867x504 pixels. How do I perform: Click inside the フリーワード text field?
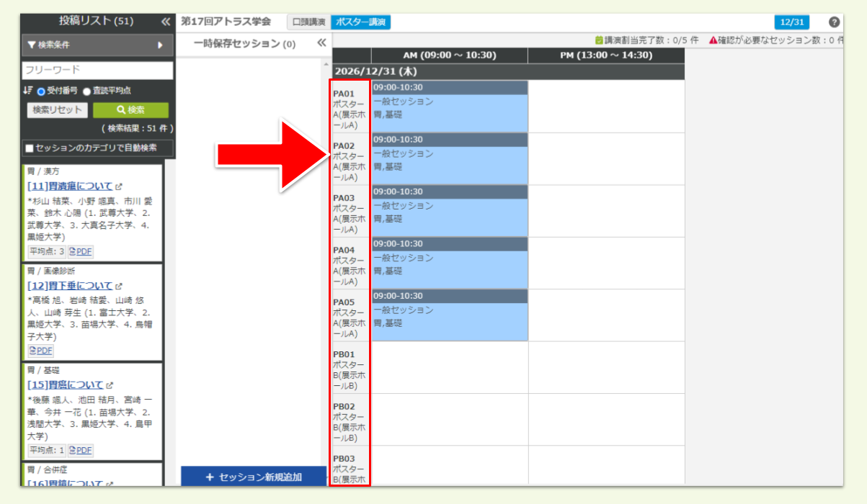(x=92, y=71)
